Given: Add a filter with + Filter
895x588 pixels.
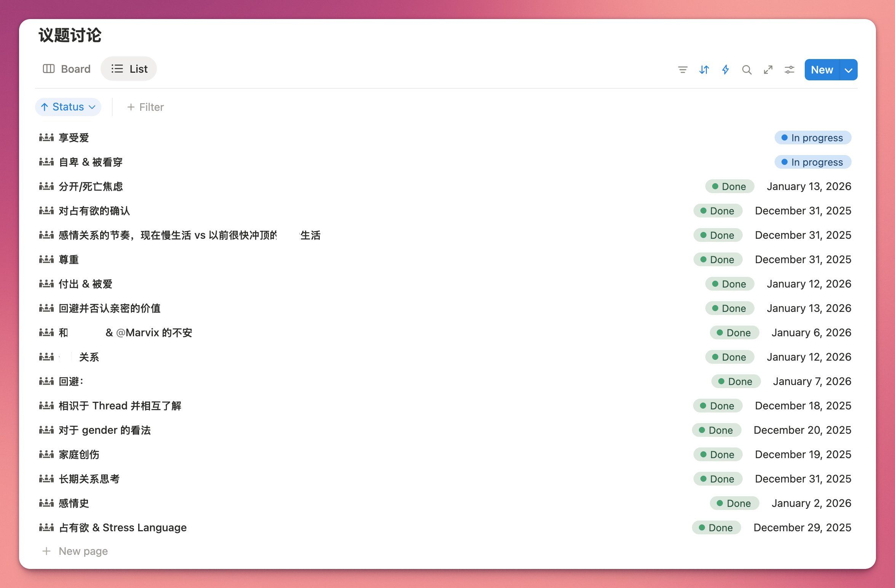Looking at the screenshot, I should click(x=145, y=107).
